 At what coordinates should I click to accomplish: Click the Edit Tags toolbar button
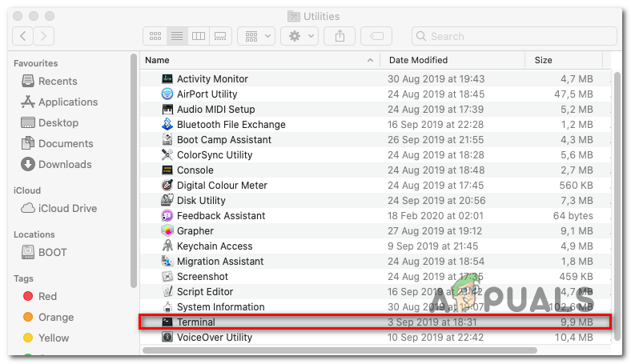[376, 36]
